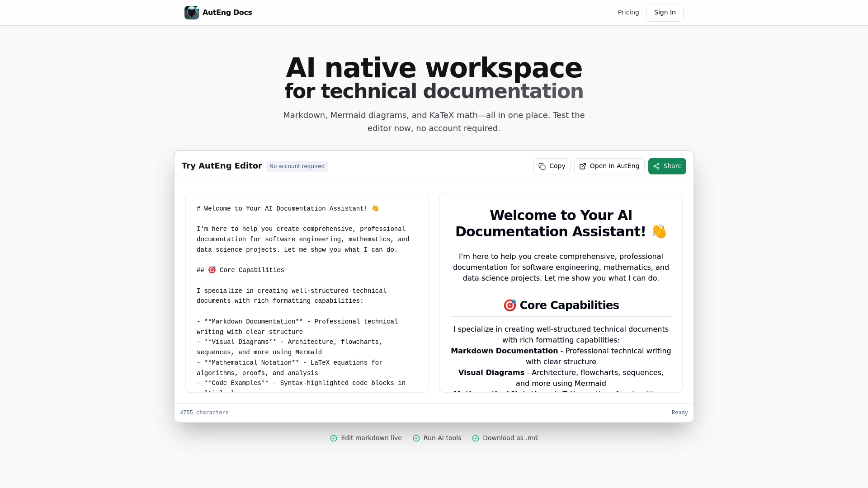This screenshot has width=868, height=488.
Task: Click inside the markdown source editor
Action: coord(307,293)
